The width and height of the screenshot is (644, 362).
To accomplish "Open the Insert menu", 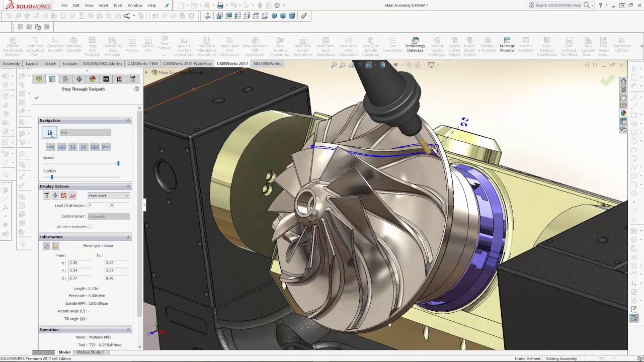I will coord(103,5).
